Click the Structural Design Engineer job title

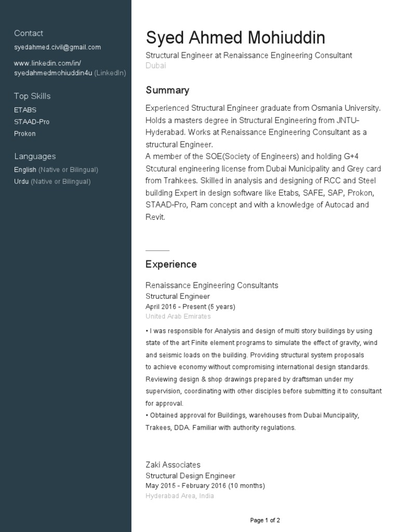point(190,476)
